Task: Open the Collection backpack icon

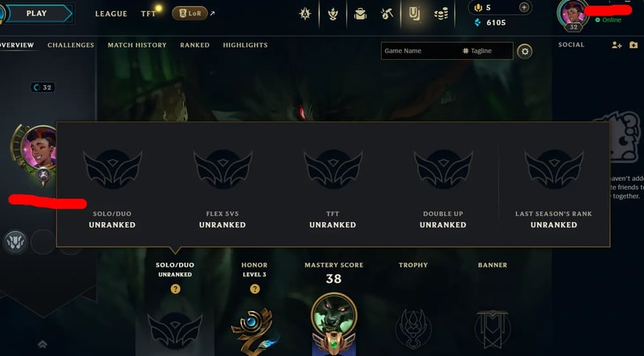Action: point(360,14)
